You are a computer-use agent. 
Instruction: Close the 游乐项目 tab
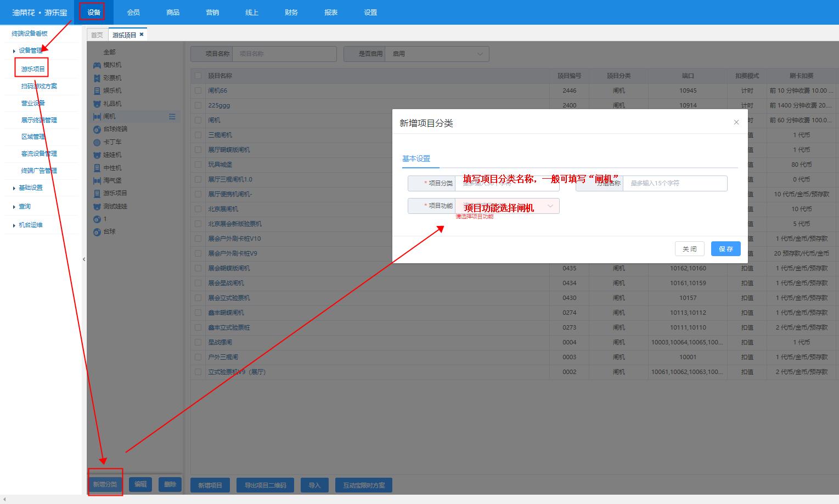click(142, 34)
